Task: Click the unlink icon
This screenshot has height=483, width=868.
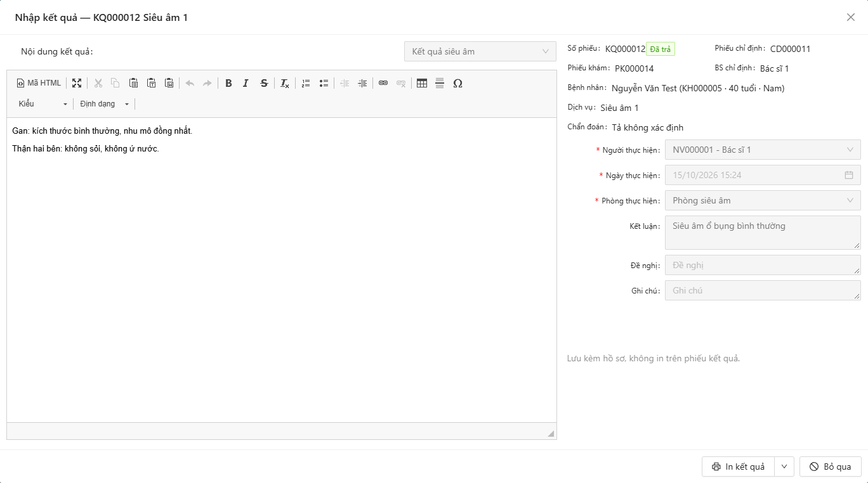Action: [x=401, y=83]
